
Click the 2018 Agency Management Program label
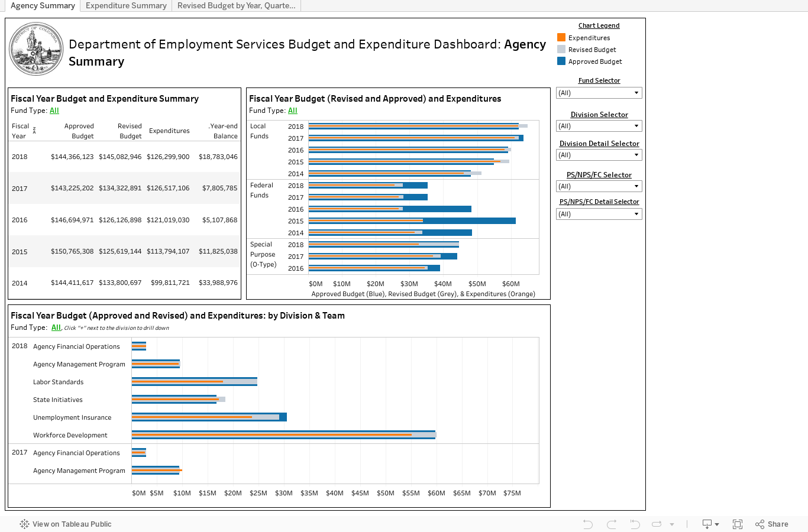point(79,364)
